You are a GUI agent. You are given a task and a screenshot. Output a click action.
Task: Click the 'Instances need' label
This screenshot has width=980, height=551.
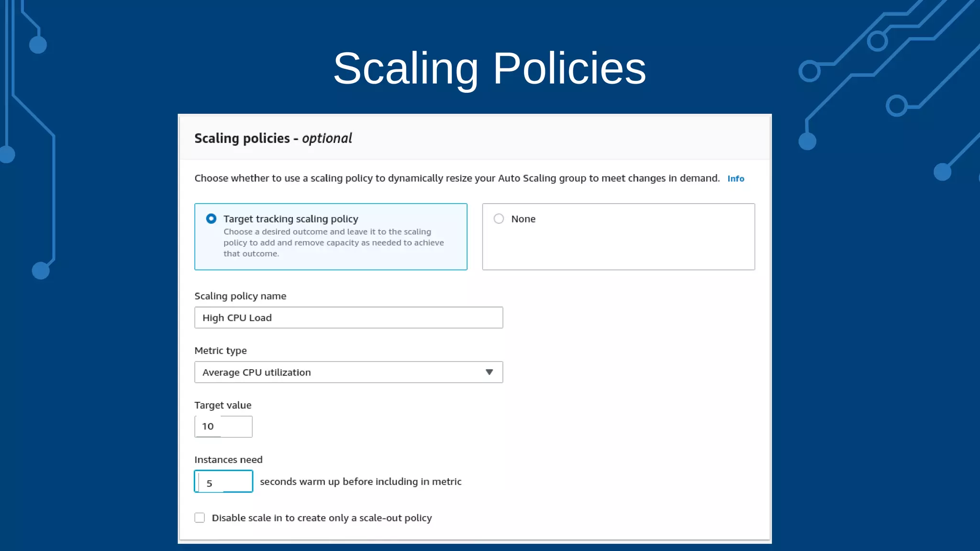tap(228, 460)
